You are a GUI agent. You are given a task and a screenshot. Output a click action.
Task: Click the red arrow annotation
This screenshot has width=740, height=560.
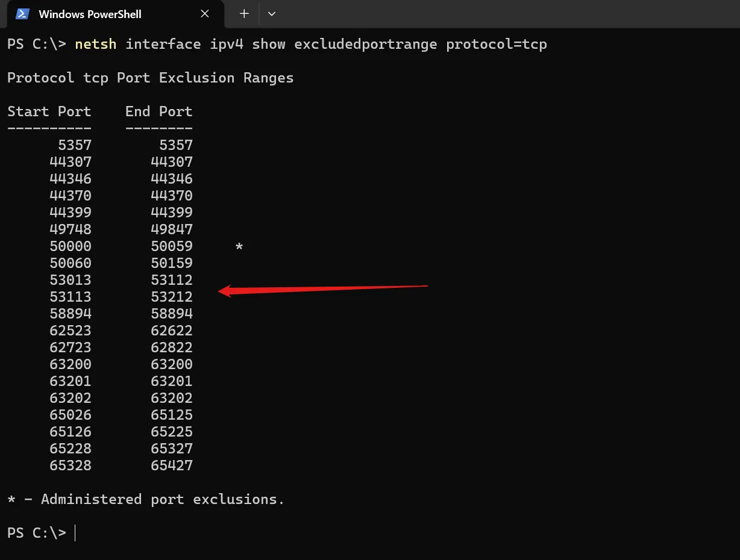pos(323,290)
